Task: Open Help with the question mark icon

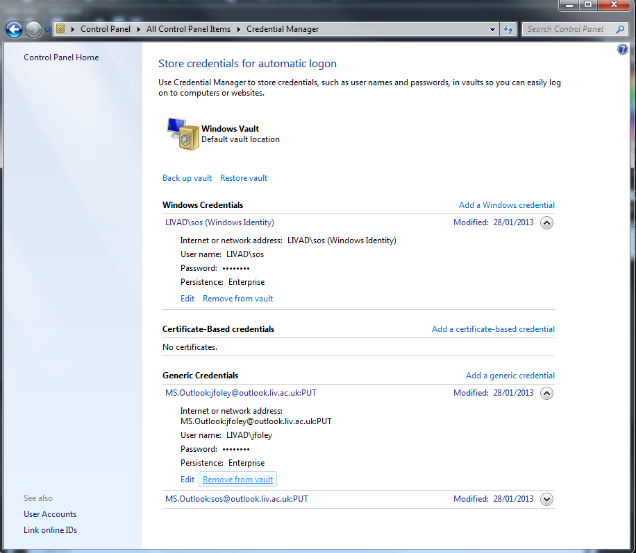Action: tap(622, 49)
